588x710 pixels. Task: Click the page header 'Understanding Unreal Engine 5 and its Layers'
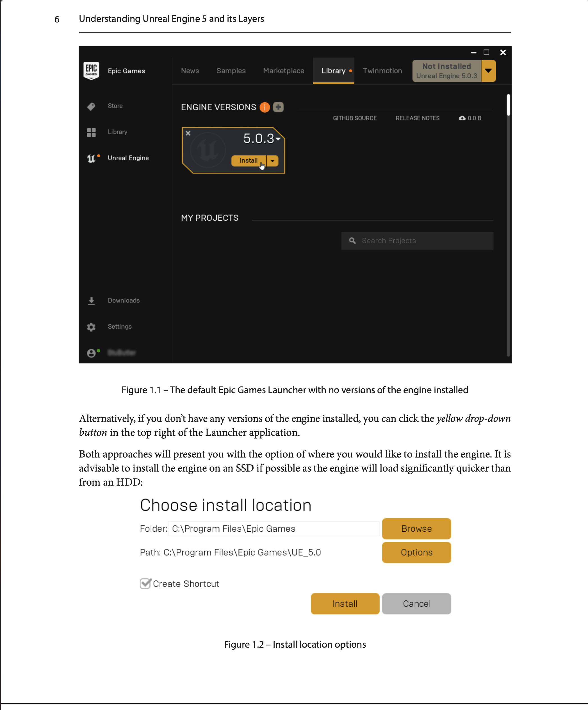coord(171,19)
